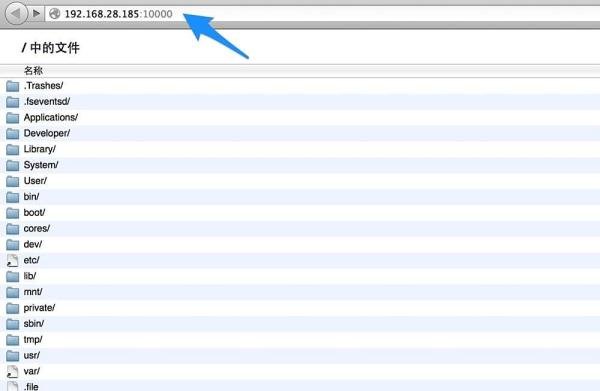Click the folder icon beside System/
This screenshot has height=391, width=600.
[x=13, y=166]
